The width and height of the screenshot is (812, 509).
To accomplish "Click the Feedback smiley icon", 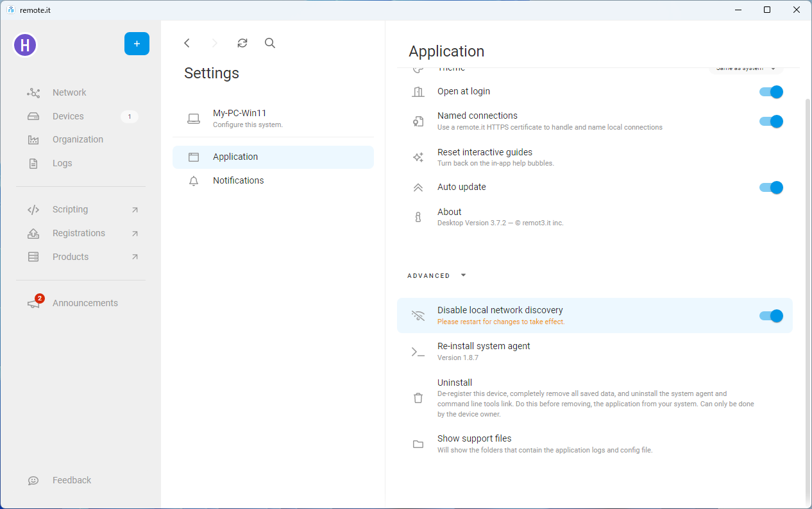I will click(x=33, y=481).
